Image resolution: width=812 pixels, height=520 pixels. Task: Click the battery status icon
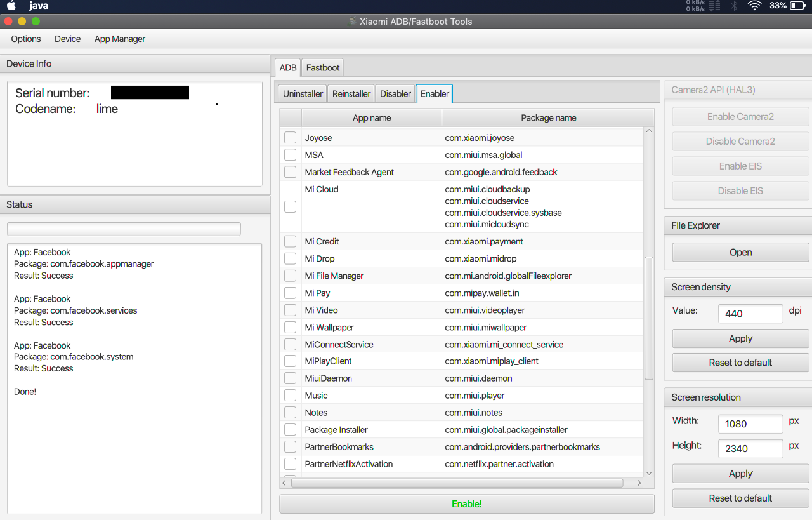click(798, 6)
